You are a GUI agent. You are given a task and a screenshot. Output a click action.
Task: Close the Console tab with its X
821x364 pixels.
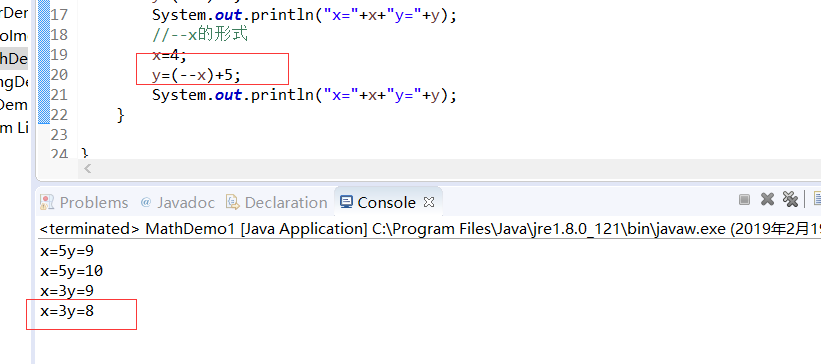(x=429, y=202)
